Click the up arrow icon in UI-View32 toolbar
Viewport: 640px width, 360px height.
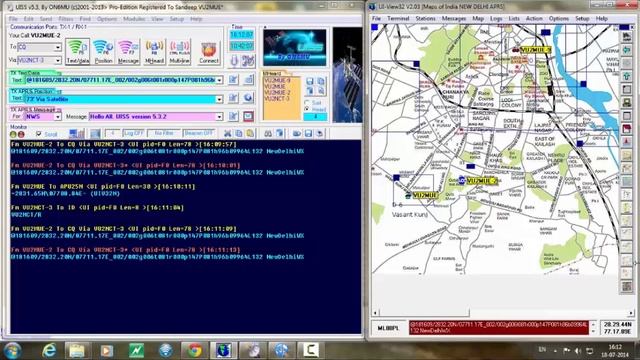pyautogui.click(x=627, y=76)
